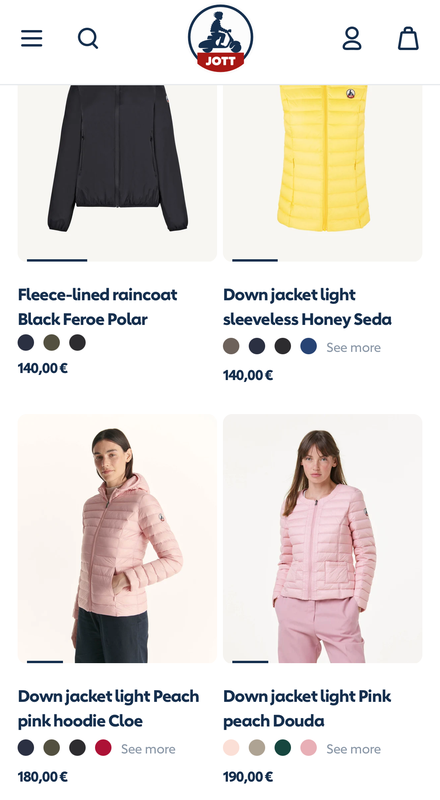The image size is (440, 800).
Task: Select red swatch for Cloe hoodie
Action: 103,748
